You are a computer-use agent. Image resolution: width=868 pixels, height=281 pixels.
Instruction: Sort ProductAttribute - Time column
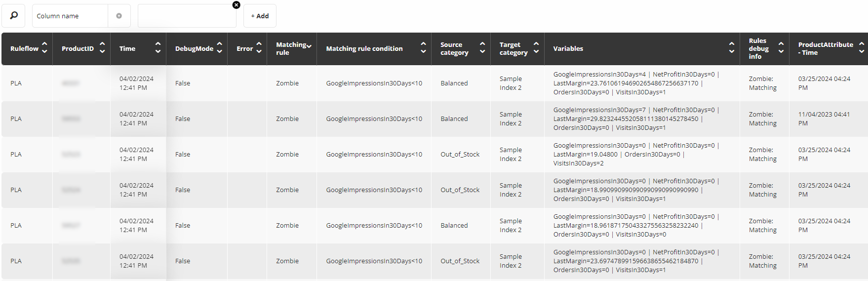tap(862, 48)
